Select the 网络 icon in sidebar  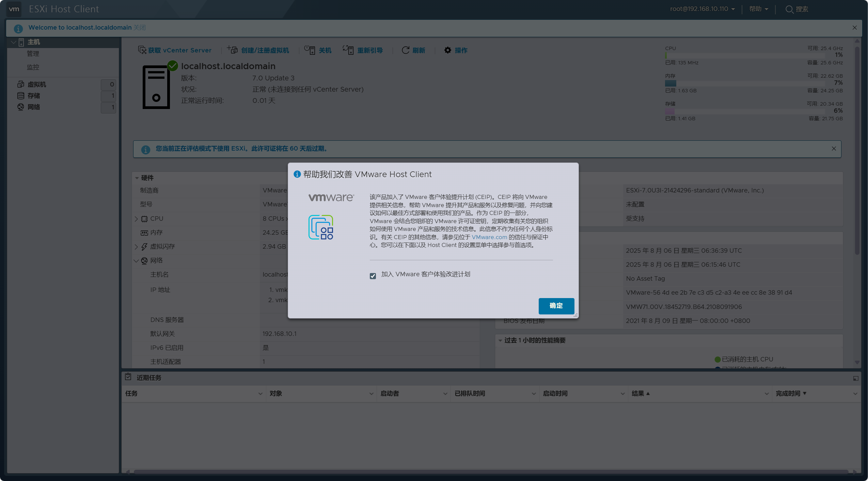pyautogui.click(x=21, y=107)
